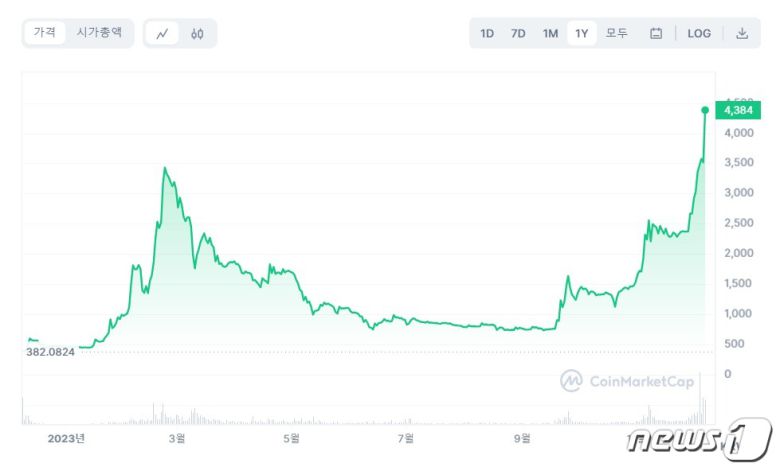Select the 가격 (price) tab

coord(45,33)
